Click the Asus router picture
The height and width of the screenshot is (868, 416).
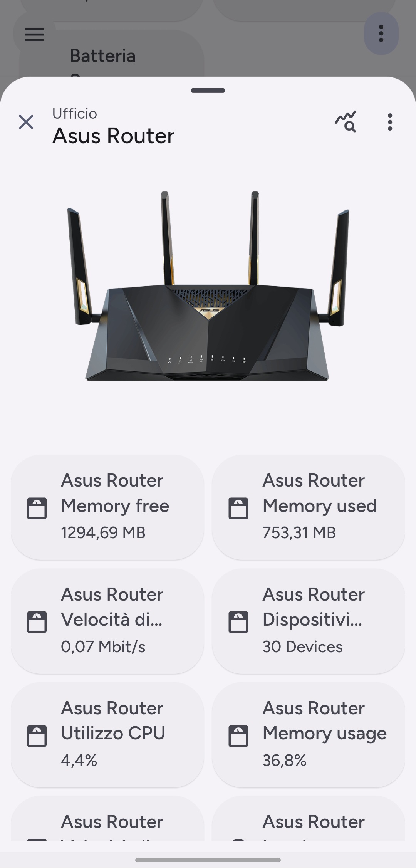pyautogui.click(x=208, y=286)
